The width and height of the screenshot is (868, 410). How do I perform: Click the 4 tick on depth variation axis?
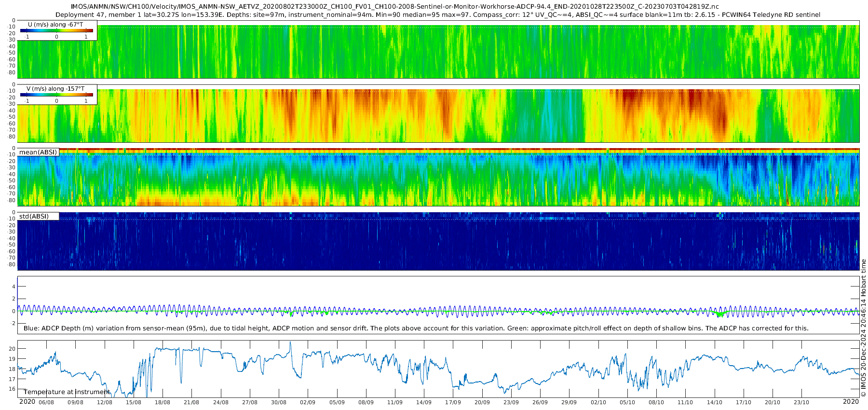(x=14, y=287)
